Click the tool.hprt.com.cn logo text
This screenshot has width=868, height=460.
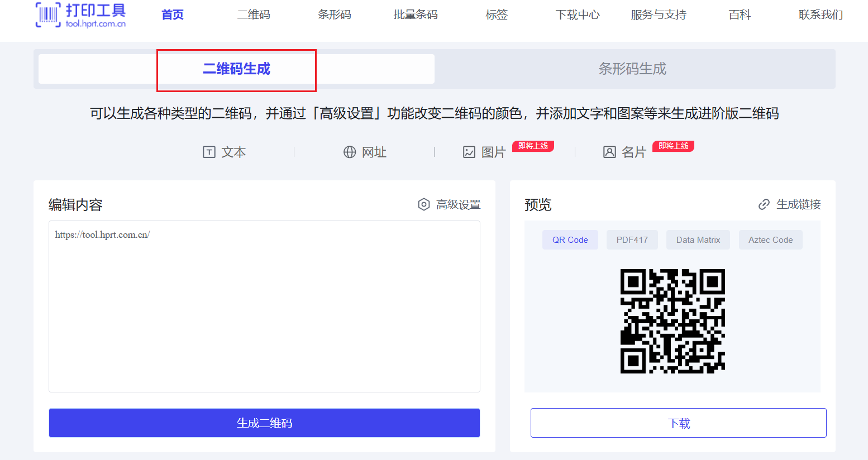pyautogui.click(x=96, y=23)
